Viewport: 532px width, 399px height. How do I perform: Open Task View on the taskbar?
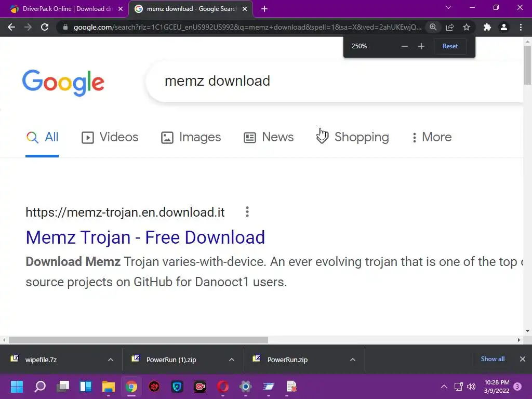click(x=63, y=387)
